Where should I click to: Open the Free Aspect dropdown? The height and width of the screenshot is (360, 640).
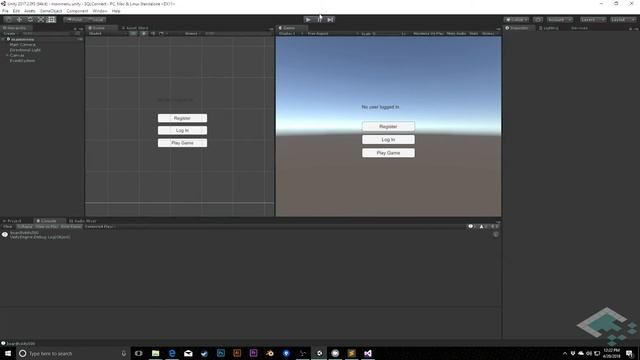(x=332, y=33)
